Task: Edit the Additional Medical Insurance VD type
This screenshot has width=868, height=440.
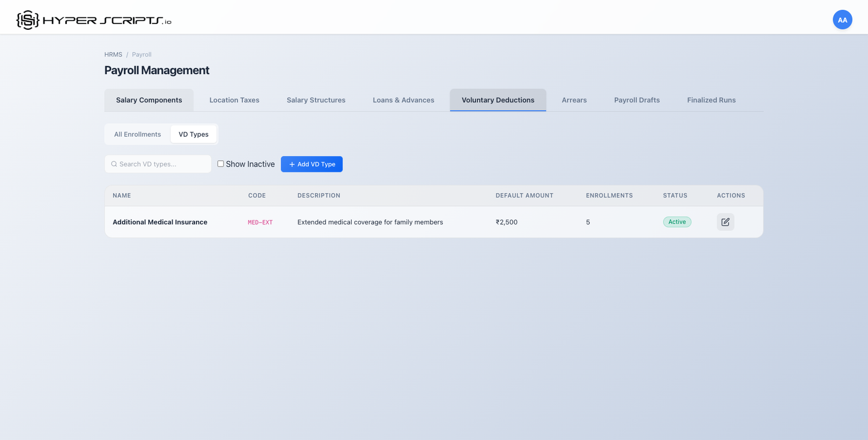Action: point(725,222)
